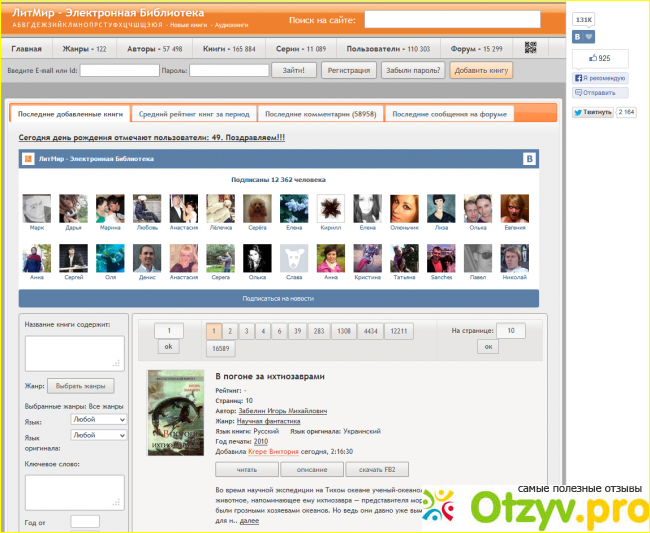Click the Facebook send button
Viewport: 650px width, 533px height.
pyautogui.click(x=594, y=92)
